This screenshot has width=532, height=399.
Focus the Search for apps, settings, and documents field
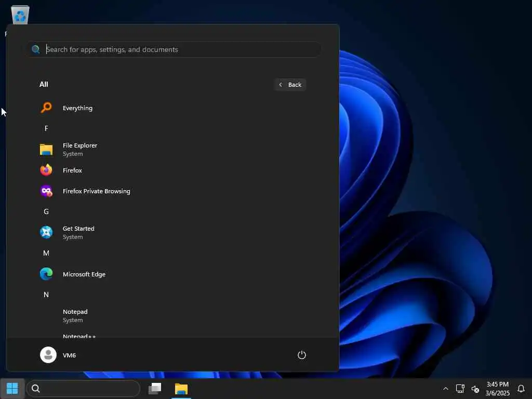coord(174,49)
